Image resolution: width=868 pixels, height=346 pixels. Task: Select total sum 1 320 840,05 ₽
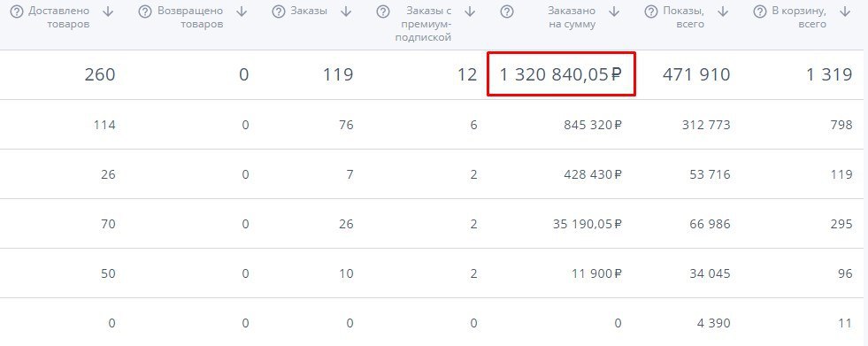[561, 74]
